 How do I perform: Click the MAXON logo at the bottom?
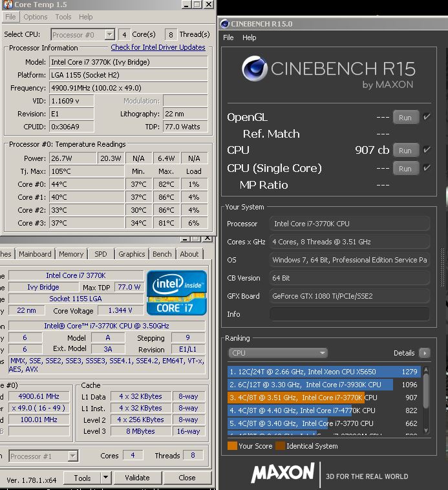click(283, 473)
